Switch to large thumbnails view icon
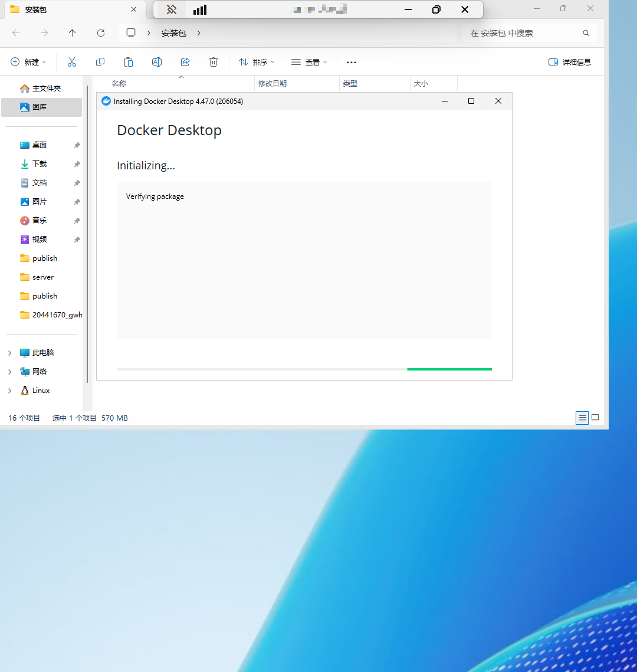Image resolution: width=637 pixels, height=672 pixels. point(595,418)
